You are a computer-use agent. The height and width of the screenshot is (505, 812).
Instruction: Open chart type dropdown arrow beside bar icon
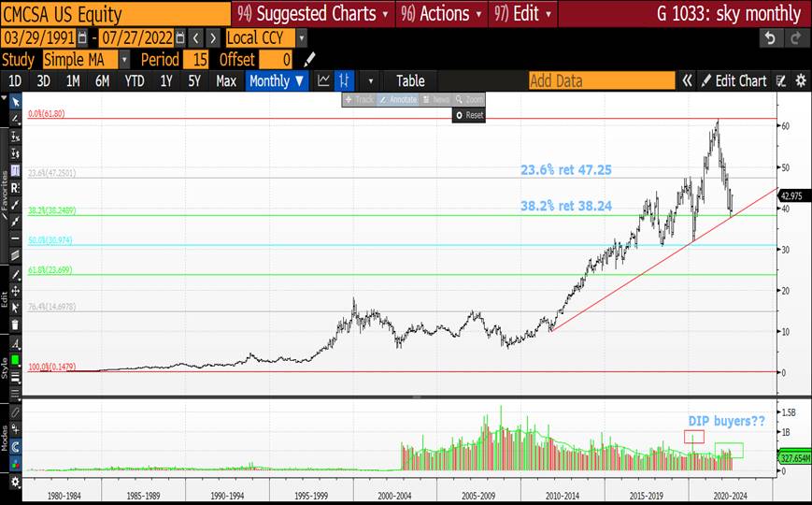tap(371, 80)
